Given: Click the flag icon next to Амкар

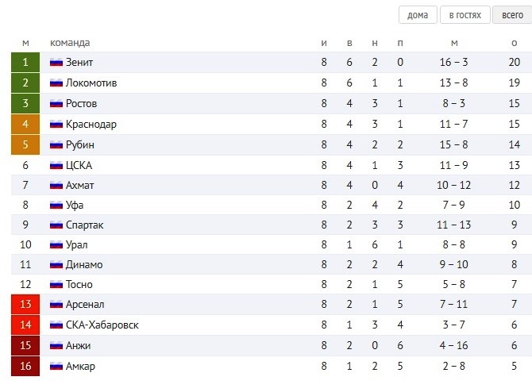Looking at the screenshot, I should (x=56, y=367).
